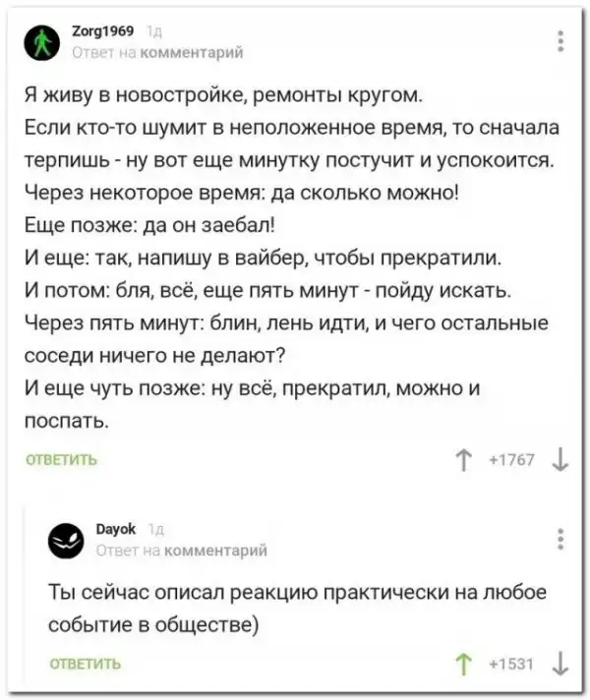
Task: Downvote the comment by Zorg1969
Action: (558, 460)
